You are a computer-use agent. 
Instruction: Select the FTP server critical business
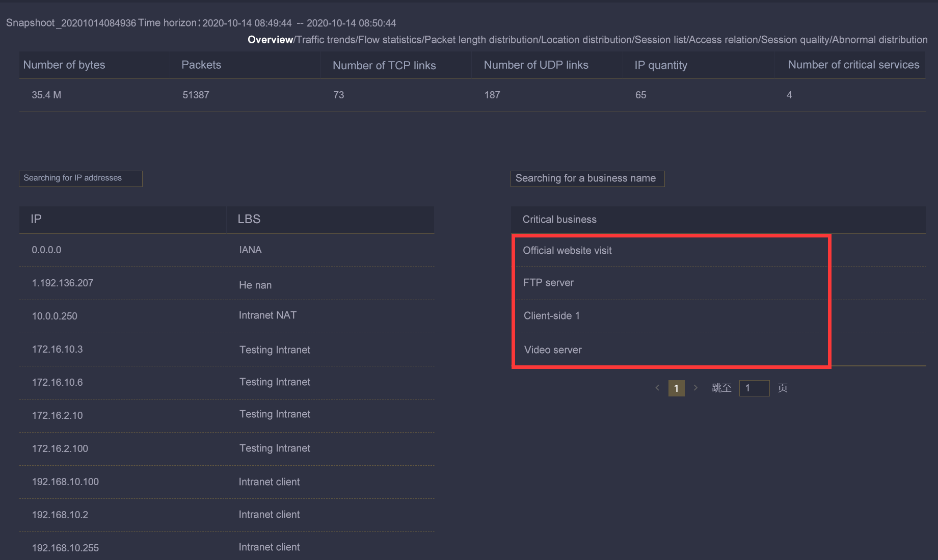548,283
